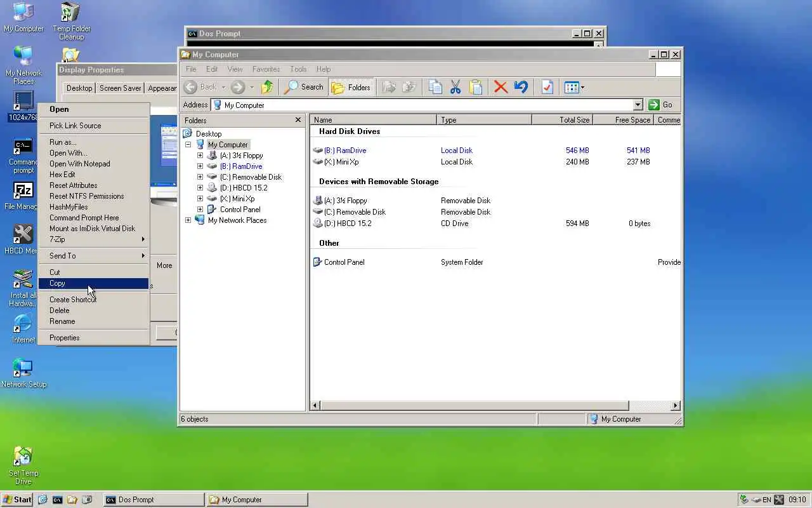Open the Send To submenu
The width and height of the screenshot is (812, 508).
[x=93, y=256]
